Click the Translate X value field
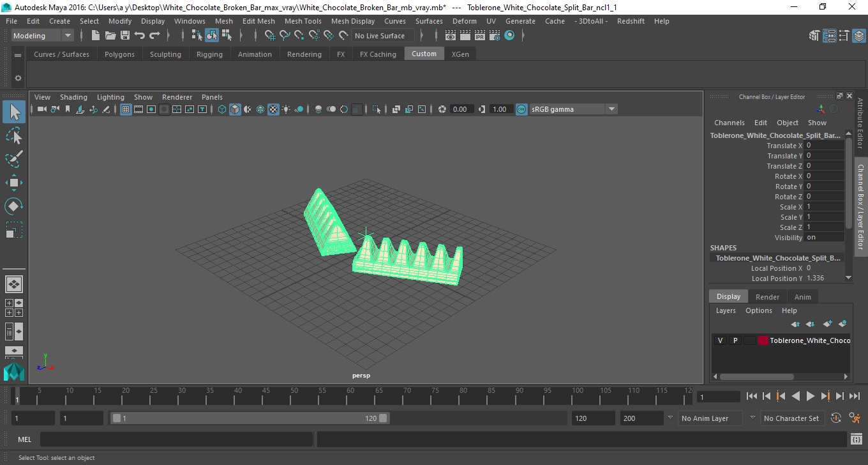Screen dimensions: 868x465 (x=825, y=146)
